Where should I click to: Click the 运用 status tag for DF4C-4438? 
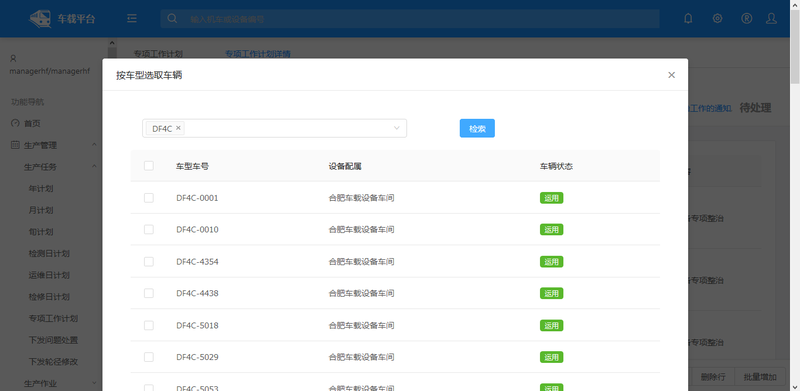pos(552,294)
